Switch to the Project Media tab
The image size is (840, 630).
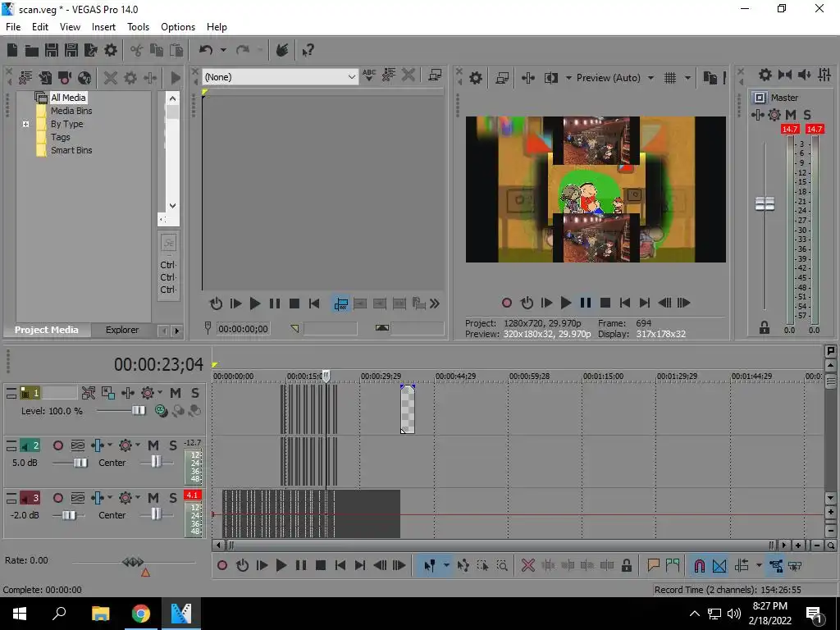[x=47, y=330]
